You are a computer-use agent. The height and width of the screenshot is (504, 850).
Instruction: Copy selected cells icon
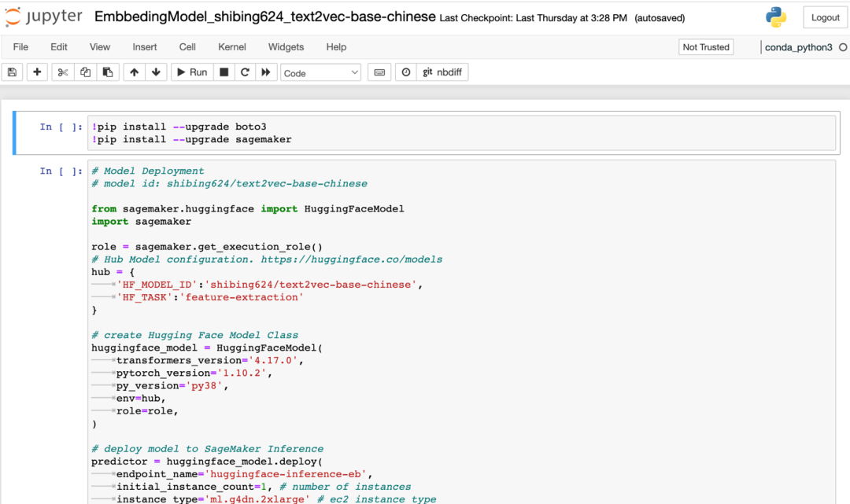(85, 72)
